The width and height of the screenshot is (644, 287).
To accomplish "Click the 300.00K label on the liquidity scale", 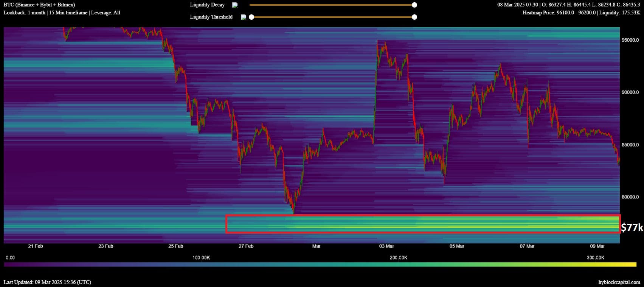I will click(x=595, y=257).
